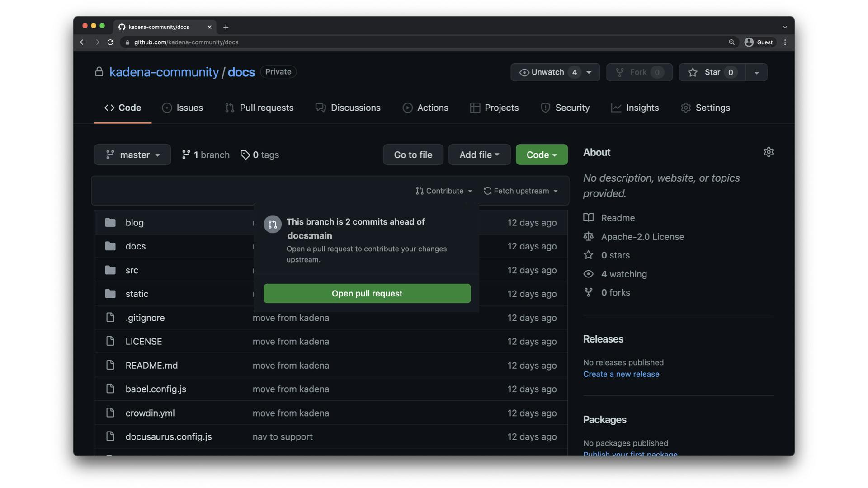This screenshot has width=868, height=488.
Task: Open the Readme link in About
Action: point(609,218)
